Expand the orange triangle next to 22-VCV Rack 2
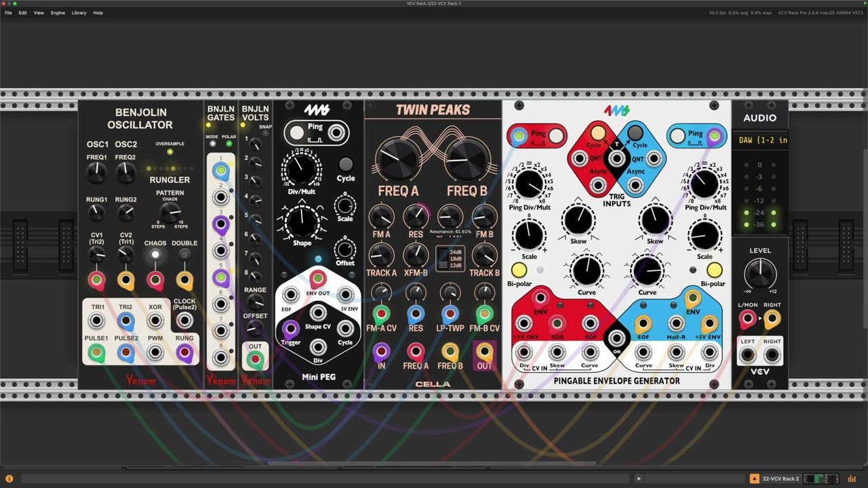This screenshot has width=868, height=488. click(754, 479)
